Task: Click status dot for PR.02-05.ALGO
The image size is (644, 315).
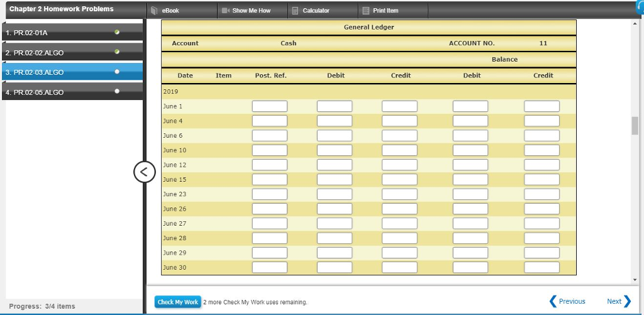Action: coord(117,91)
